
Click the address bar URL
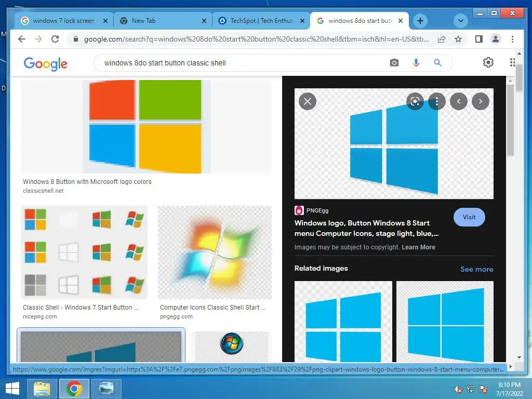[x=256, y=39]
